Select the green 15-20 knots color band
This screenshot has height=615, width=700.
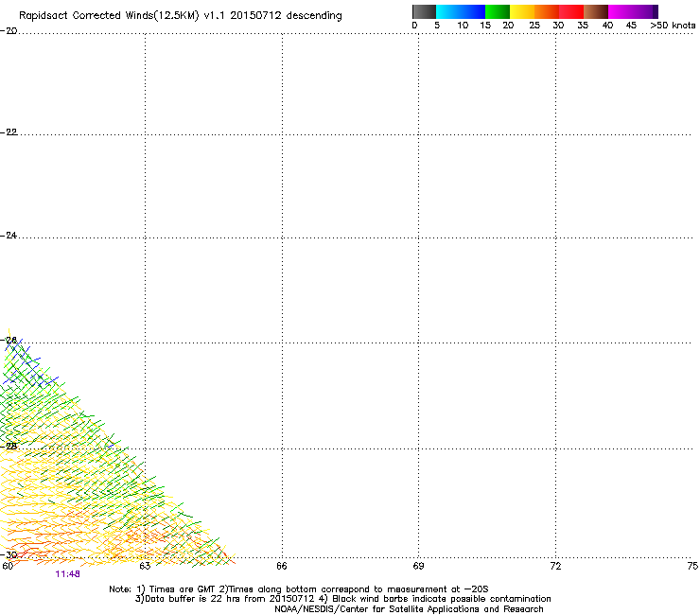[498, 11]
